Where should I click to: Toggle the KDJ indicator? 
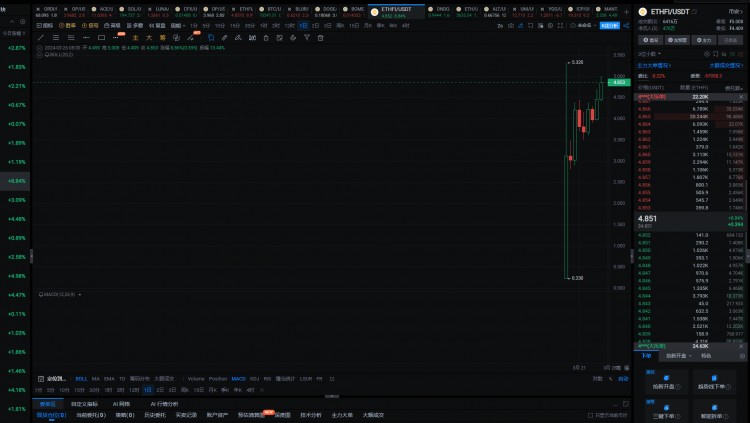coord(254,379)
